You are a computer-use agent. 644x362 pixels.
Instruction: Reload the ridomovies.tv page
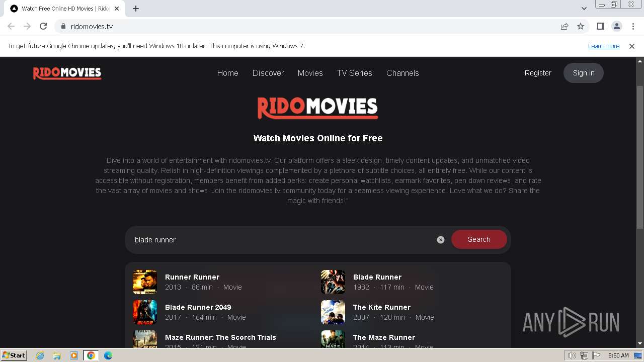[43, 26]
